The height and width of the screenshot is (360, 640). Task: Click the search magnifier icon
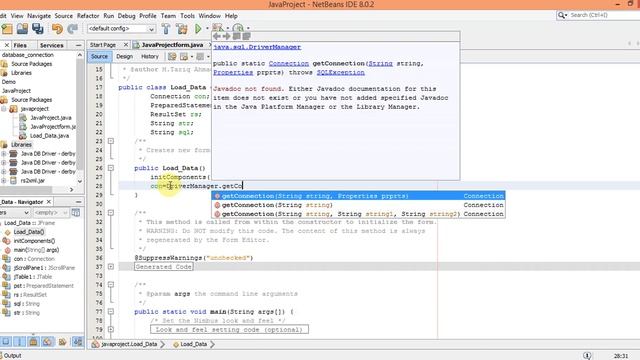(x=562, y=15)
